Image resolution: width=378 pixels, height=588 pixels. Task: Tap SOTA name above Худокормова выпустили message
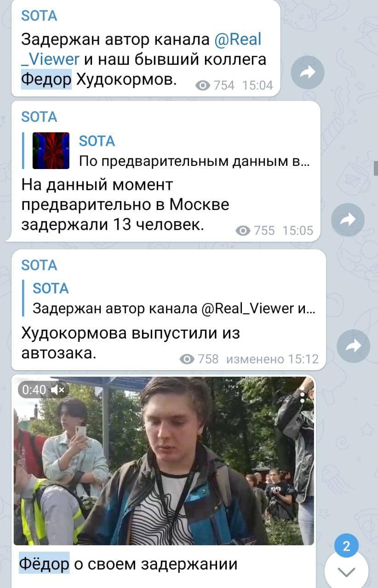coord(39,265)
